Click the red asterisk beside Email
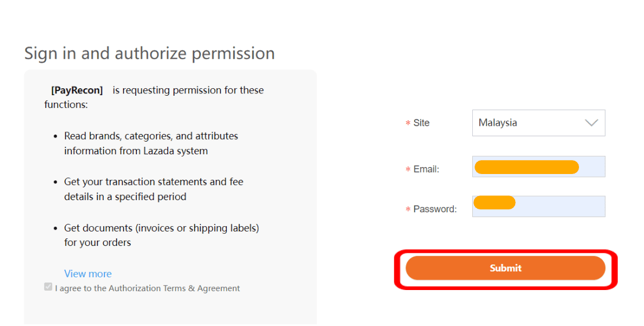This screenshot has height=326, width=644. tap(408, 169)
